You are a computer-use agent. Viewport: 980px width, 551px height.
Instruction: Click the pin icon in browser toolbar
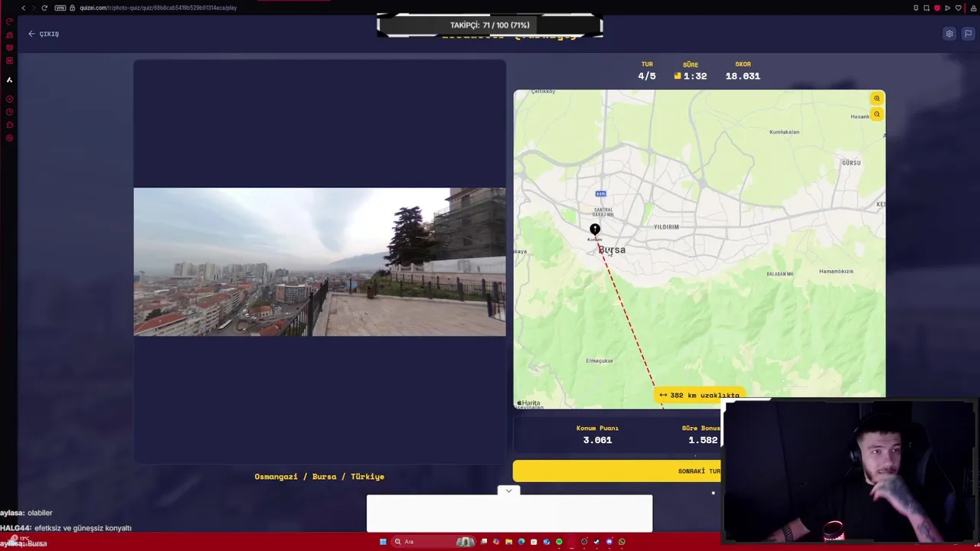pos(916,8)
